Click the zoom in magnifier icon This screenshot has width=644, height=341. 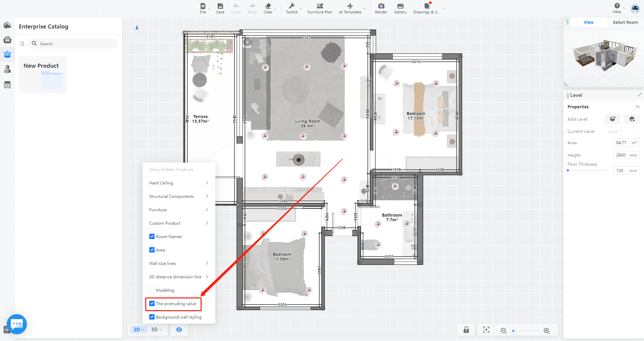(546, 331)
